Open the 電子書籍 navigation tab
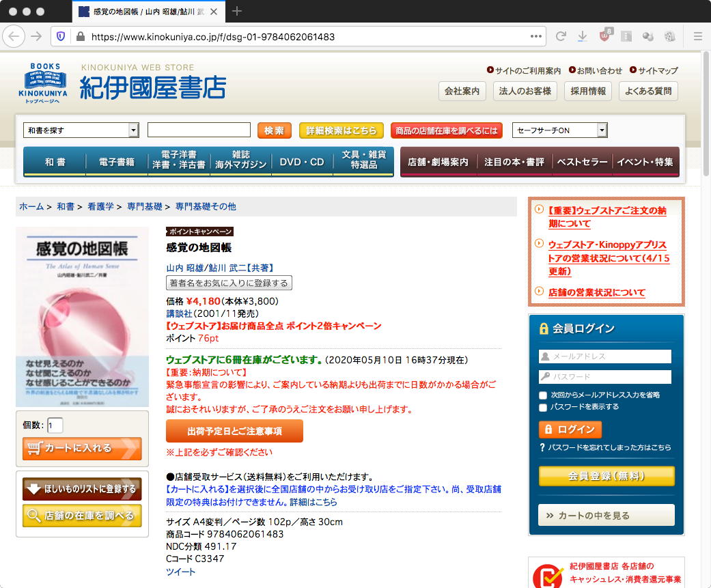Screen dimensions: 711x588 117,162
